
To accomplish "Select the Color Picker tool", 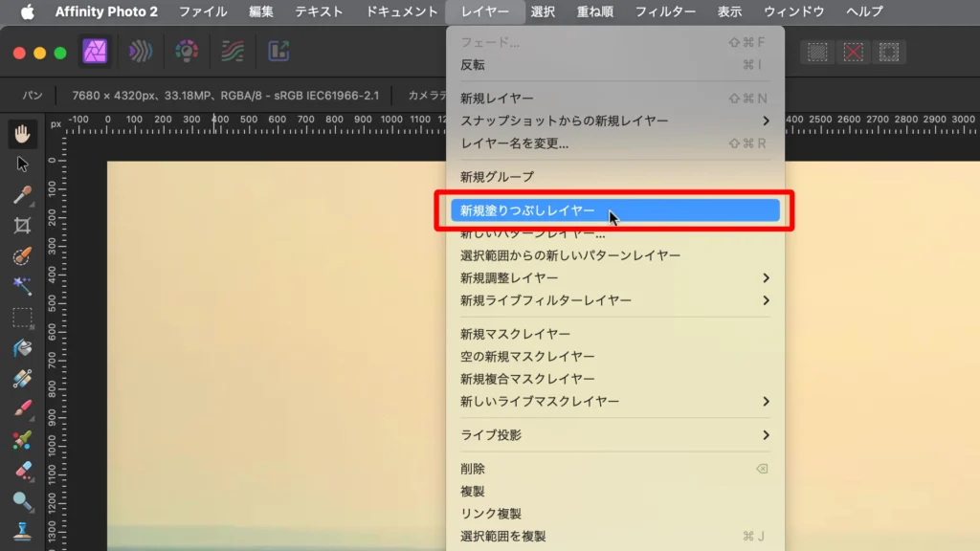I will [22, 195].
